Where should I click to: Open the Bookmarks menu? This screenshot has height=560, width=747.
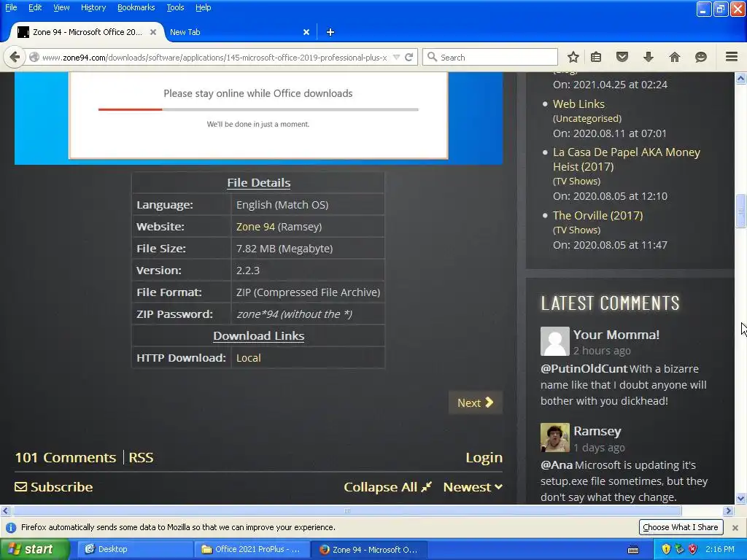pyautogui.click(x=136, y=7)
